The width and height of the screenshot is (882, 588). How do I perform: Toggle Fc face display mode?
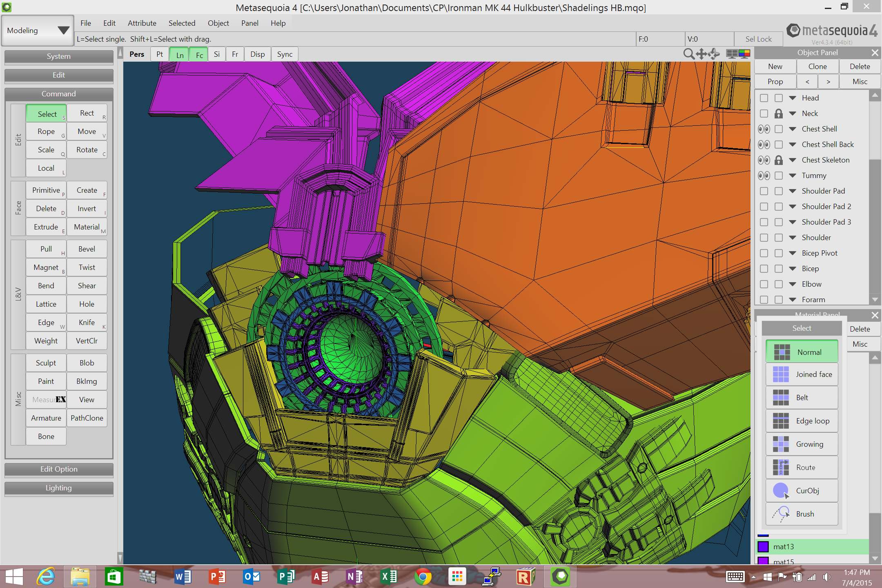[x=199, y=55]
